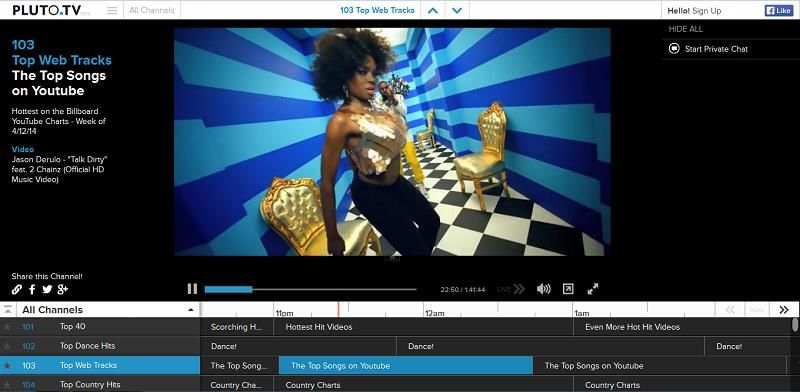Seek within the video progress bar
800x392 pixels.
310,289
